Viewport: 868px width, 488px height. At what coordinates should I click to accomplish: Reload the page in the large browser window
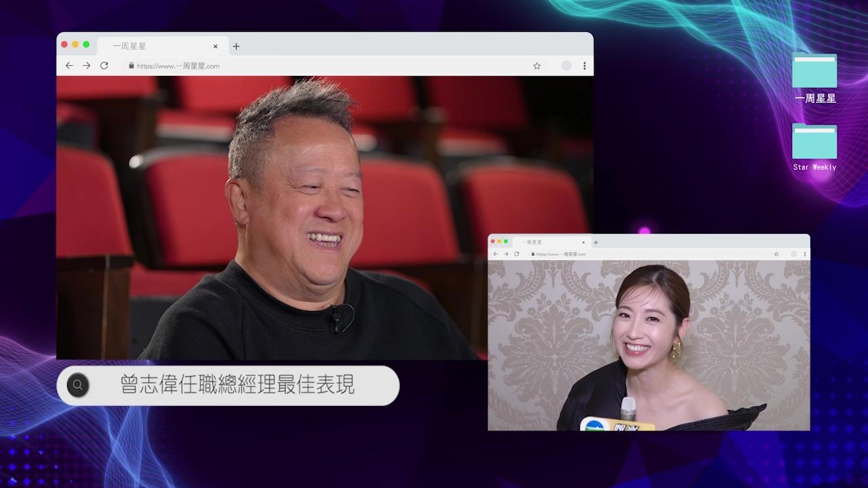pos(104,66)
